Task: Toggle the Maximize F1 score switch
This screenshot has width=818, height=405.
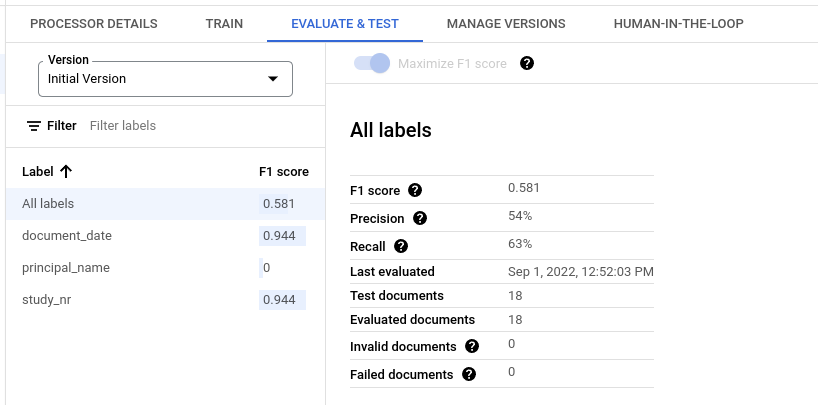Action: (x=371, y=63)
